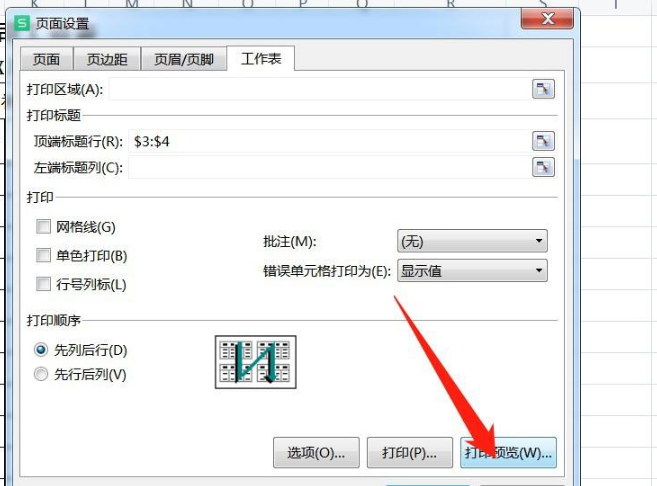Image resolution: width=657 pixels, height=486 pixels.
Task: Select the 先行后列(V) radio button
Action: click(x=41, y=374)
